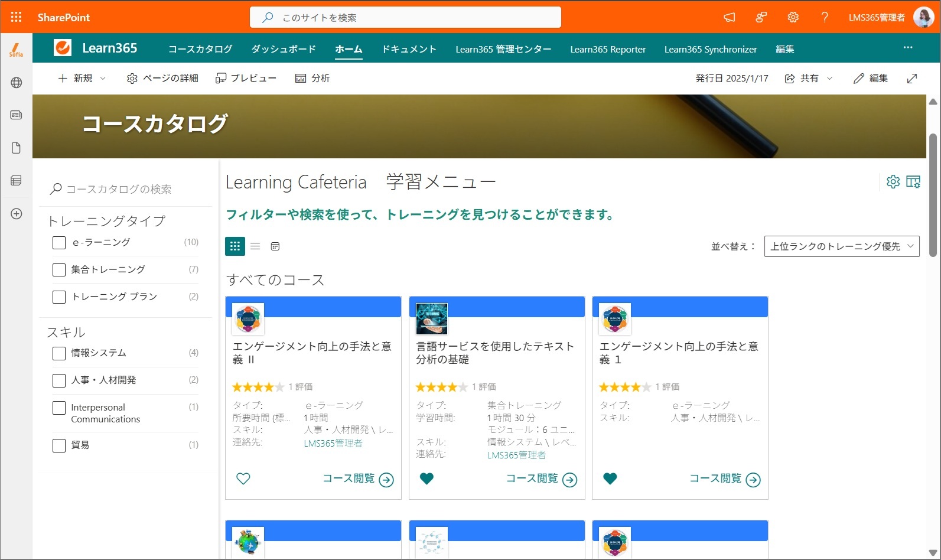Viewport: 941px width, 560px height.
Task: Open the ドキュメント navigation tab
Action: (409, 49)
